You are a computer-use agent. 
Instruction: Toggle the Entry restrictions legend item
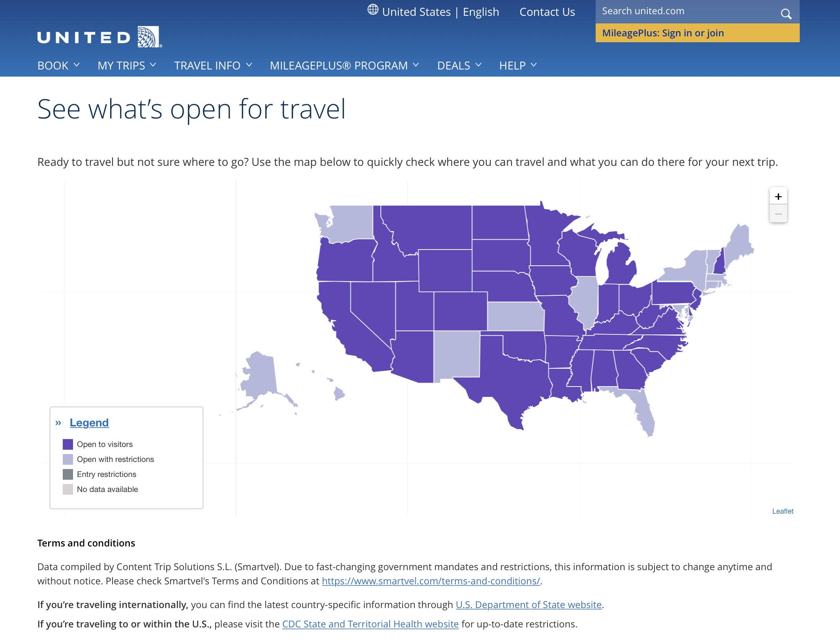coord(106,473)
